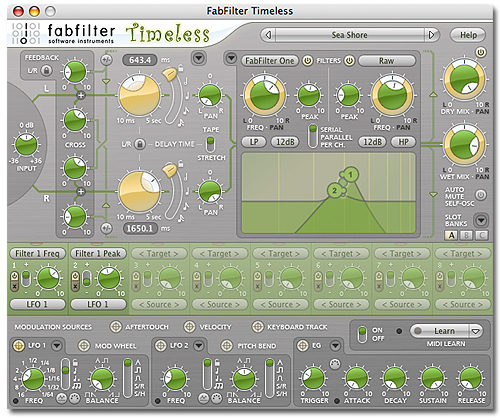Click the 12dB slope button beside LP

(285, 142)
